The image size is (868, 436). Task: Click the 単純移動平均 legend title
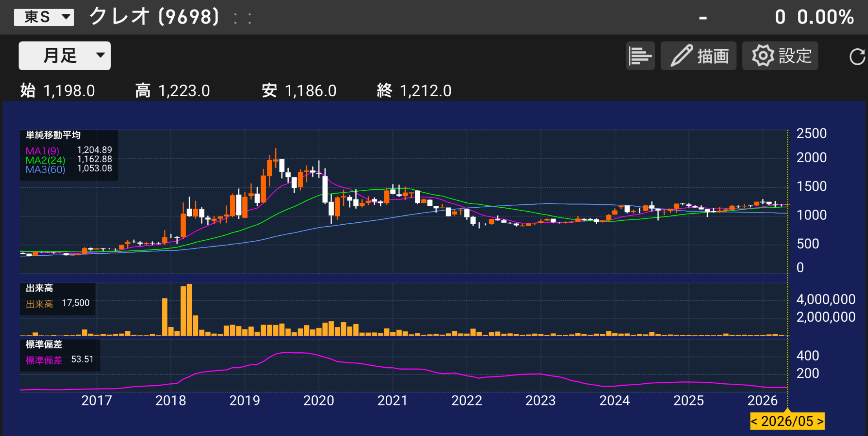pos(53,135)
